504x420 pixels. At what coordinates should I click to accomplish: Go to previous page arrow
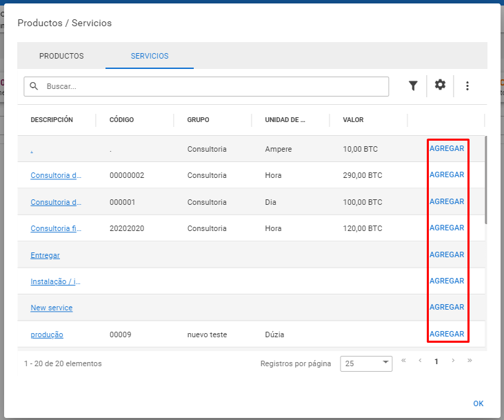point(420,361)
